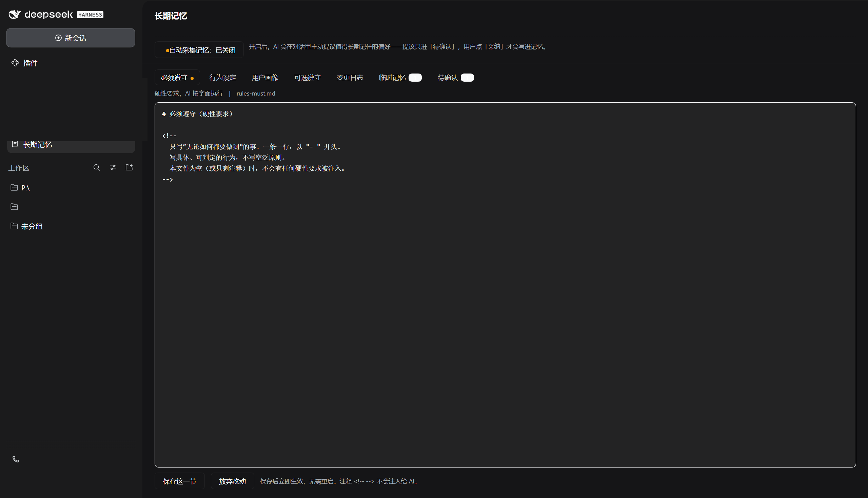Image resolution: width=868 pixels, height=498 pixels.
Task: Click 保存这一节 to save
Action: pos(180,481)
